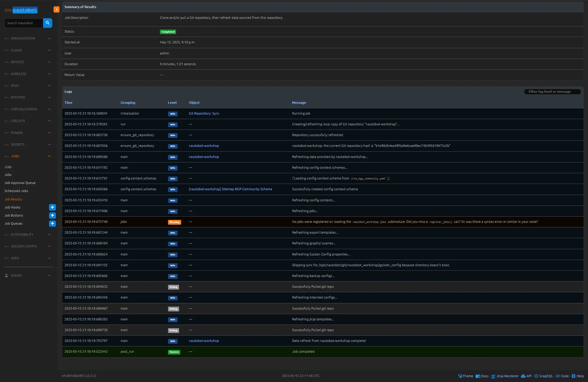Collapse sidebar with orange arrow button
The width and height of the screenshot is (588, 382).
coord(56,10)
